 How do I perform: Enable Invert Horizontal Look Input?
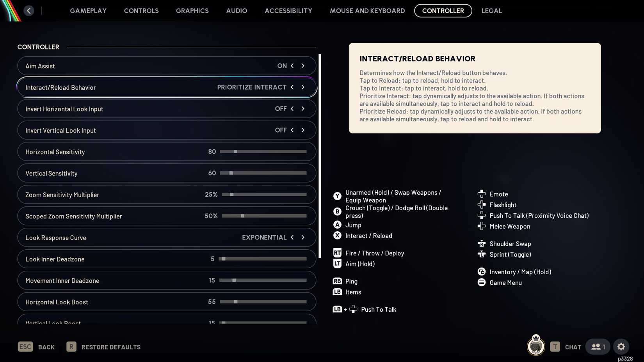click(303, 109)
